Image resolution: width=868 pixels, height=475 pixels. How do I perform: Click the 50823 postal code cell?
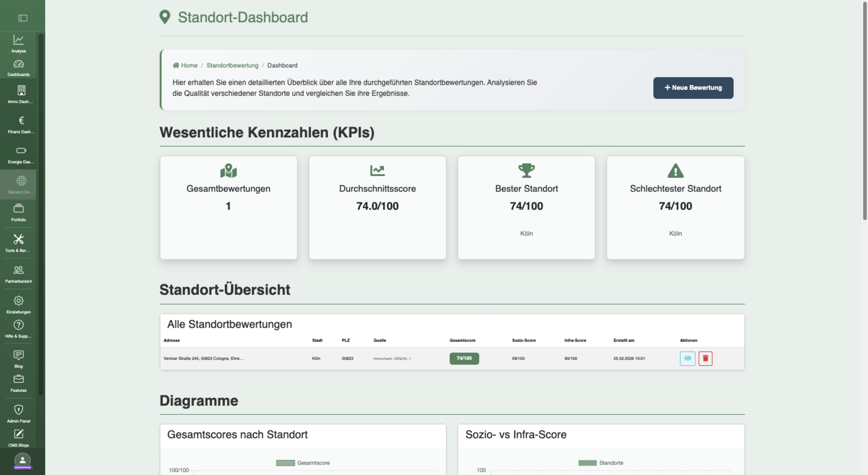pos(348,359)
